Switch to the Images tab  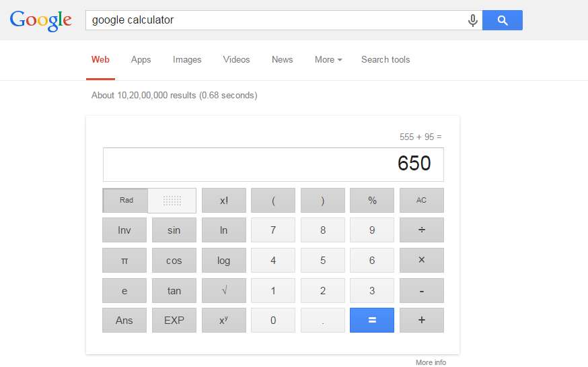click(x=187, y=59)
